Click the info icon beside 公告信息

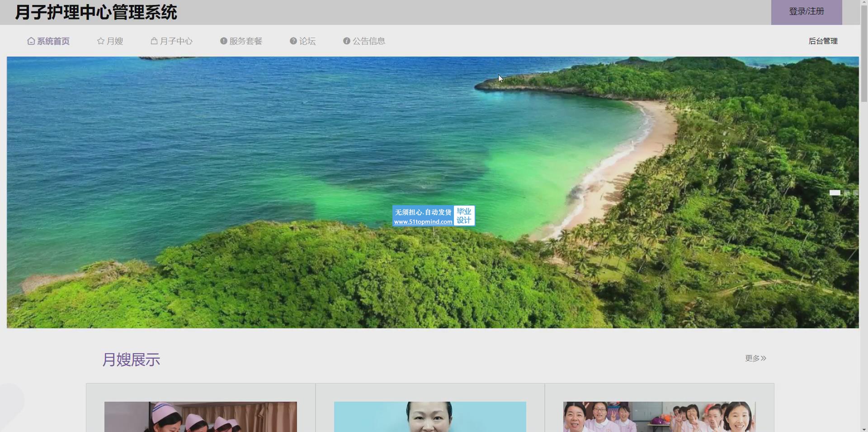347,41
